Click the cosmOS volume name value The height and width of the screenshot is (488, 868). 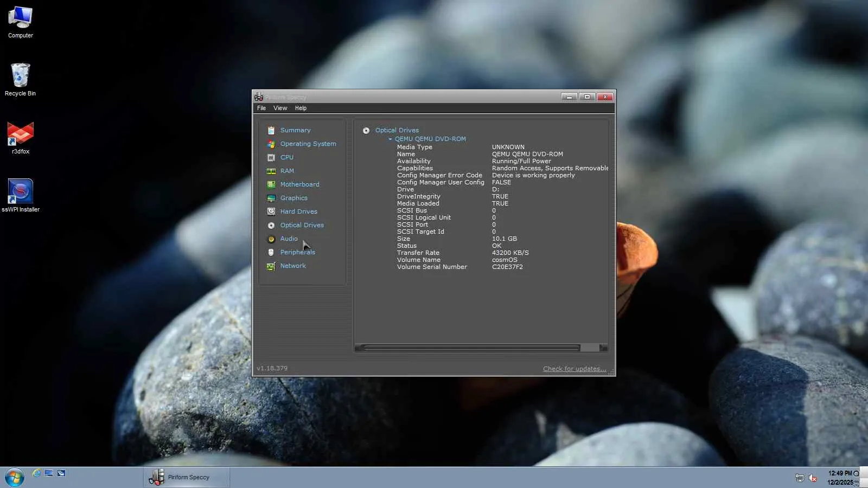coord(505,260)
